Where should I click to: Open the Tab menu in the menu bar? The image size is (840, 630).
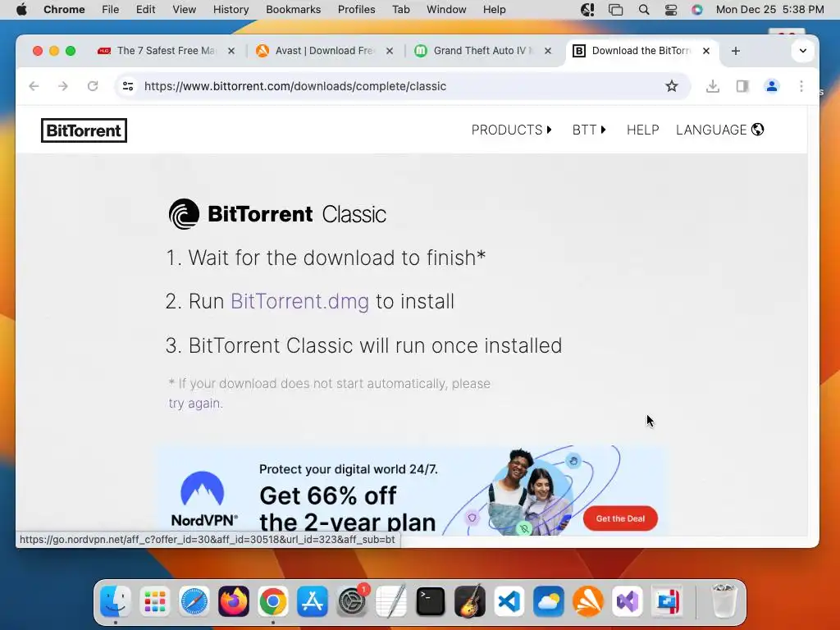coord(400,10)
